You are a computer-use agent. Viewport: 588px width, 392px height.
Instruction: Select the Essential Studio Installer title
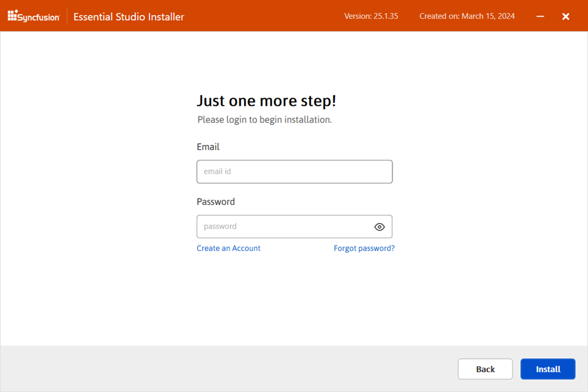[128, 16]
